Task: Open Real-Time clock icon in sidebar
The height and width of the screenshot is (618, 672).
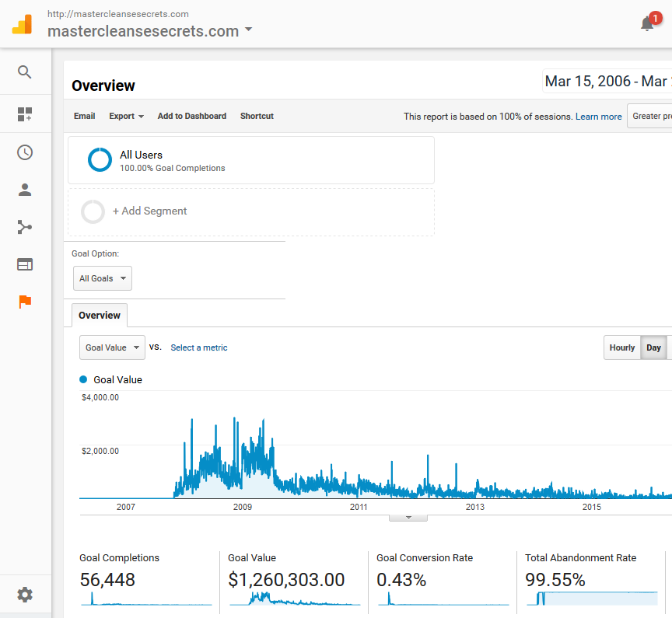Action: (x=25, y=152)
